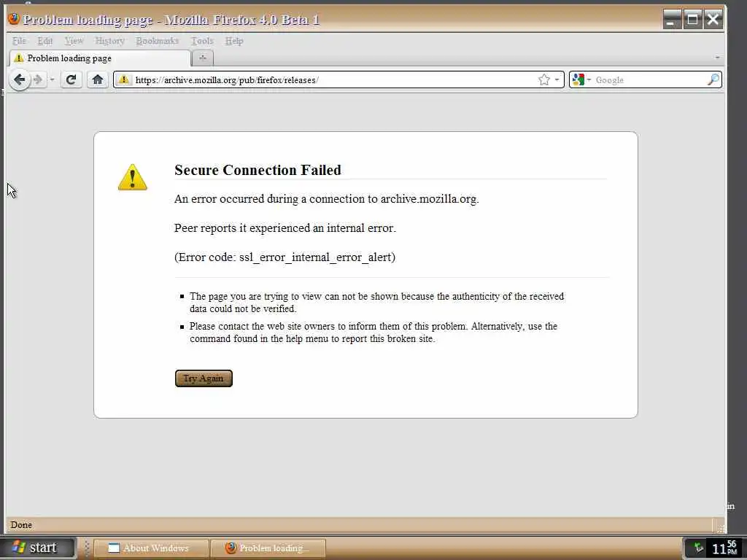Click the taskbar clock showing 11:56 PM
The width and height of the screenshot is (747, 560).
pyautogui.click(x=724, y=548)
